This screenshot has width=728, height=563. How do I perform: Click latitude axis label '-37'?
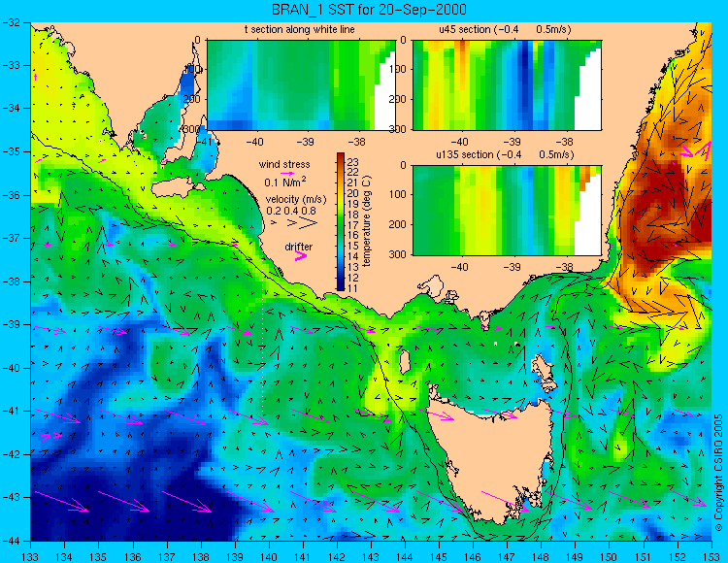click(11, 238)
